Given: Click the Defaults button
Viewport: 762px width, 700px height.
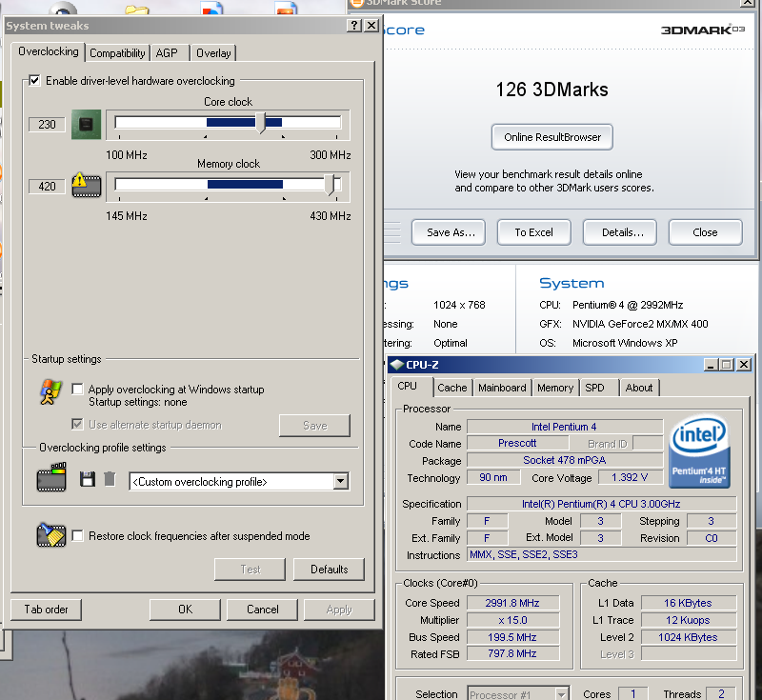Looking at the screenshot, I should point(329,570).
